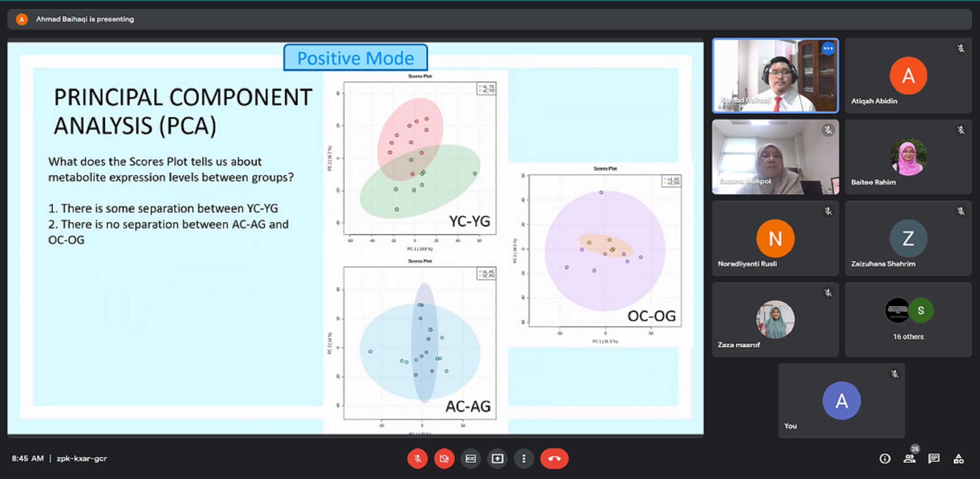The width and height of the screenshot is (980, 479).
Task: Click blue options dots on Ahmad's tile
Action: [828, 49]
